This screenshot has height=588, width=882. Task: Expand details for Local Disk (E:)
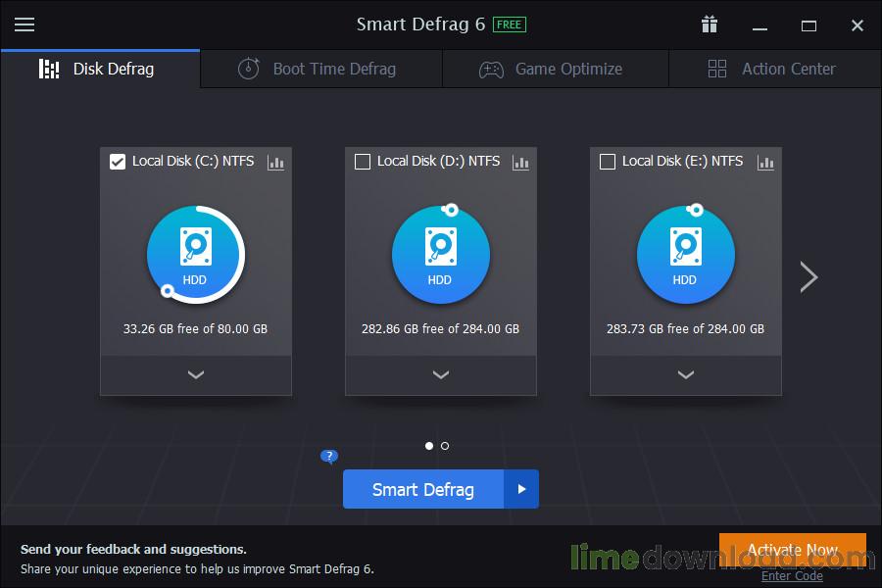(x=685, y=374)
